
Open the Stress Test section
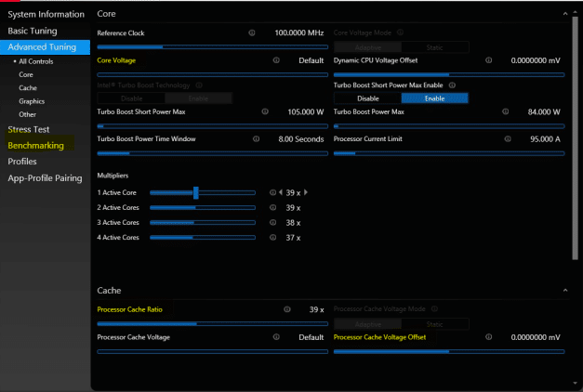pyautogui.click(x=28, y=130)
